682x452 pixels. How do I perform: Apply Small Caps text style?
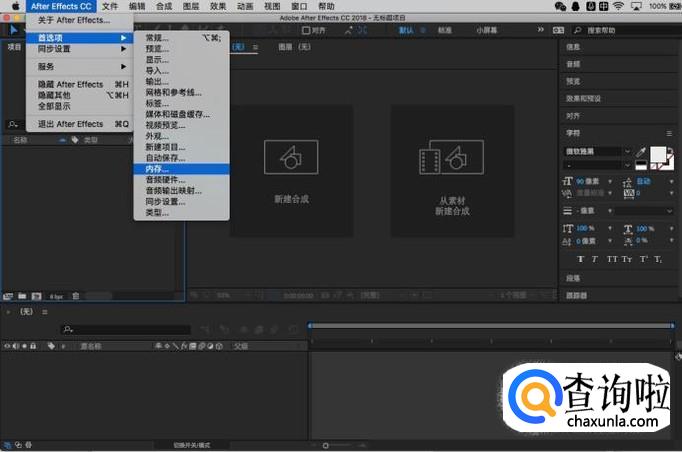(626, 259)
